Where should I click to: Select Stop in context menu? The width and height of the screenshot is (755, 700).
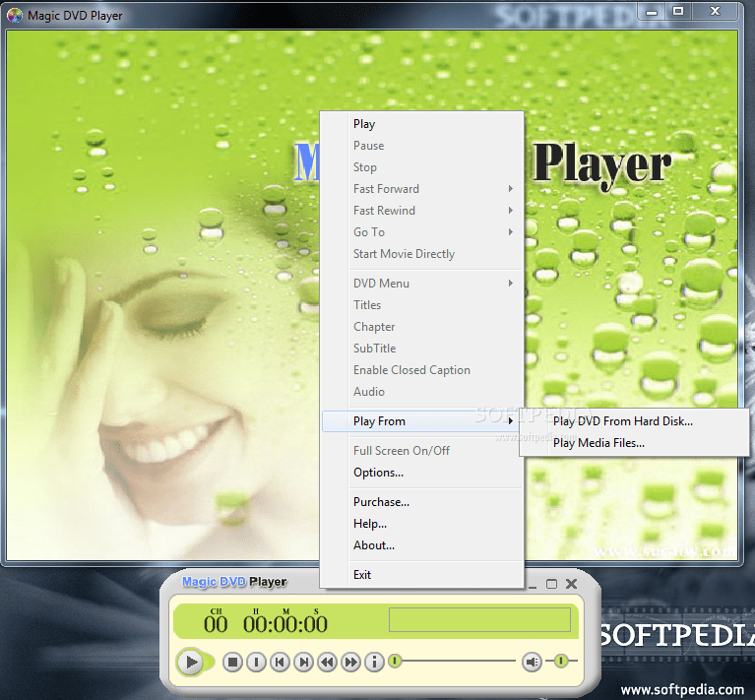422,167
